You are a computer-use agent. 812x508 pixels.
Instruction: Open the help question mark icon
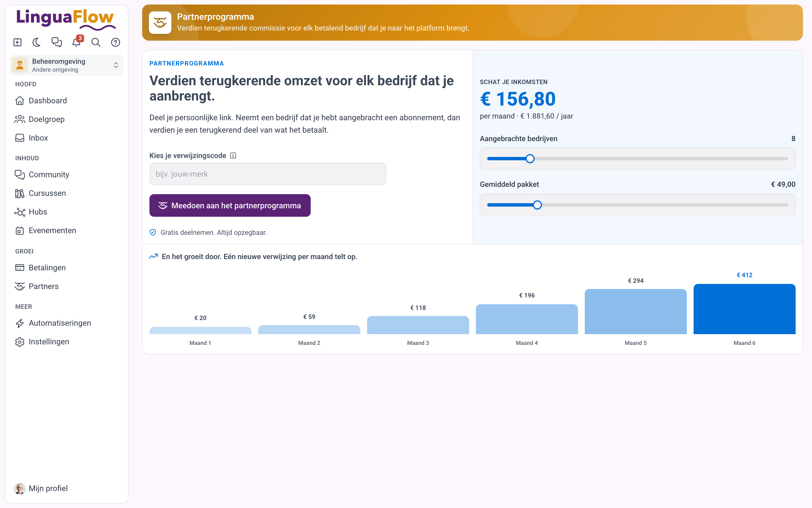pyautogui.click(x=115, y=42)
